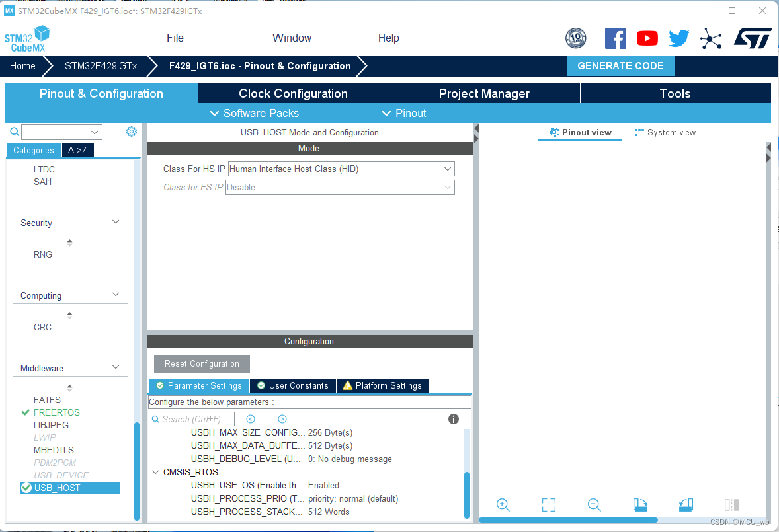Expand the Software Packs menu
The width and height of the screenshot is (779, 532).
click(255, 113)
